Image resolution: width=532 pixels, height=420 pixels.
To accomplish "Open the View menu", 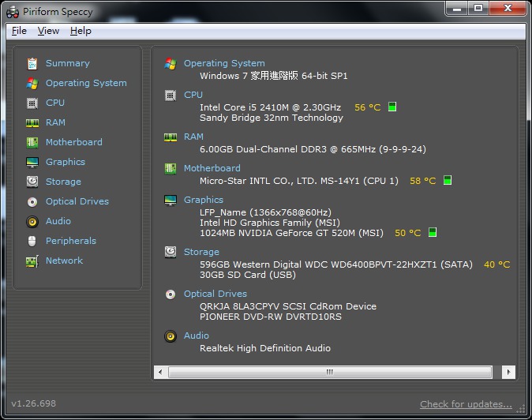I will coord(48,31).
